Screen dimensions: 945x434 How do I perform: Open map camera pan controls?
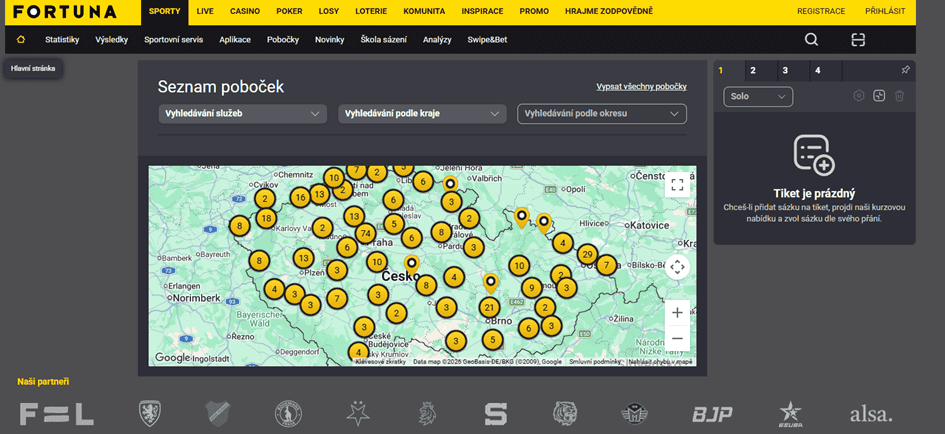(x=677, y=266)
